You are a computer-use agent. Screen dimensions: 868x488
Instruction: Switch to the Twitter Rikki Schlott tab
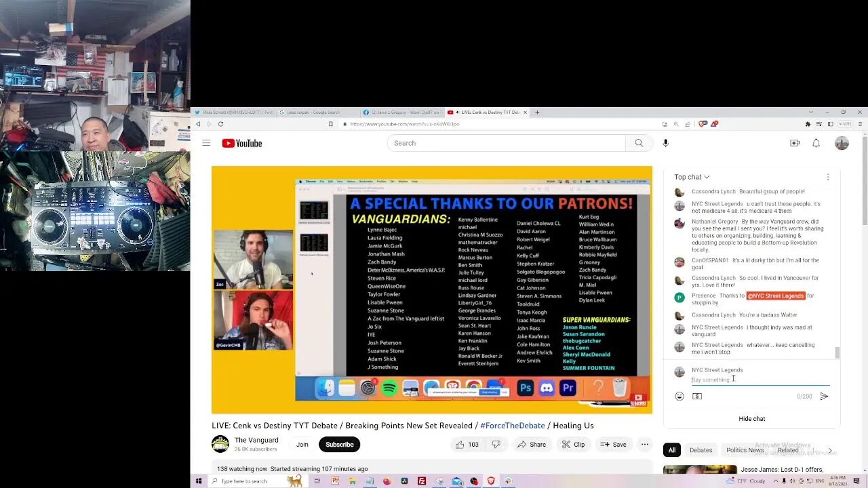pyautogui.click(x=234, y=113)
